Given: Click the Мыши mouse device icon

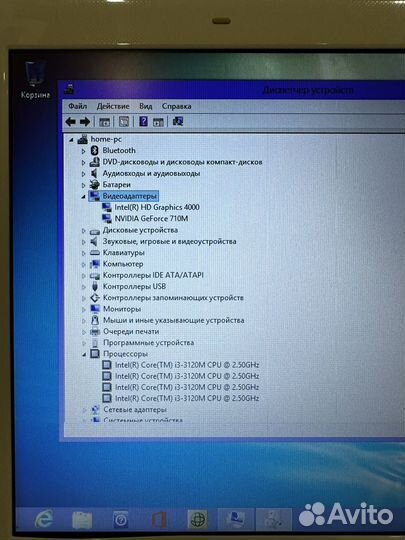Looking at the screenshot, I should point(95,320).
